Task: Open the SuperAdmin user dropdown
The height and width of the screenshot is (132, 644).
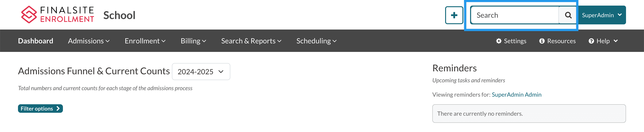Action: click(x=602, y=15)
